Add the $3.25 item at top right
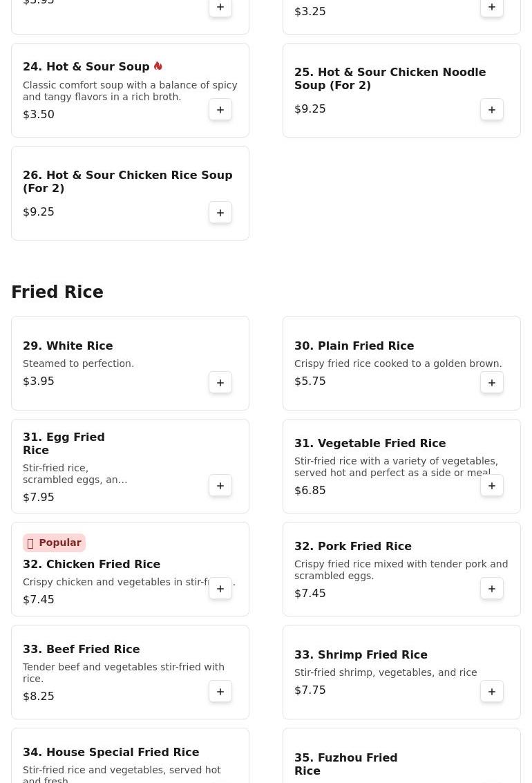532x783 pixels. point(491,8)
